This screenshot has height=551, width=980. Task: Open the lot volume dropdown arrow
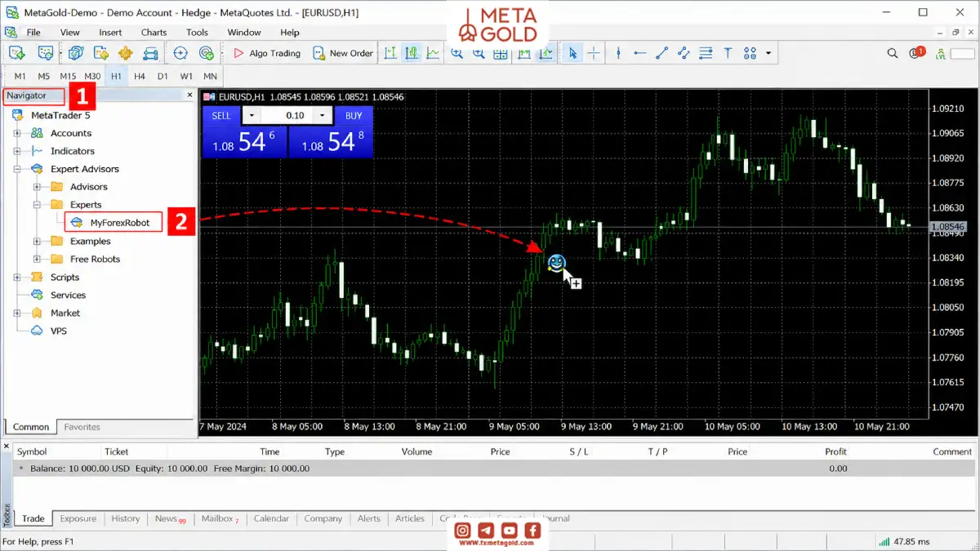point(324,116)
